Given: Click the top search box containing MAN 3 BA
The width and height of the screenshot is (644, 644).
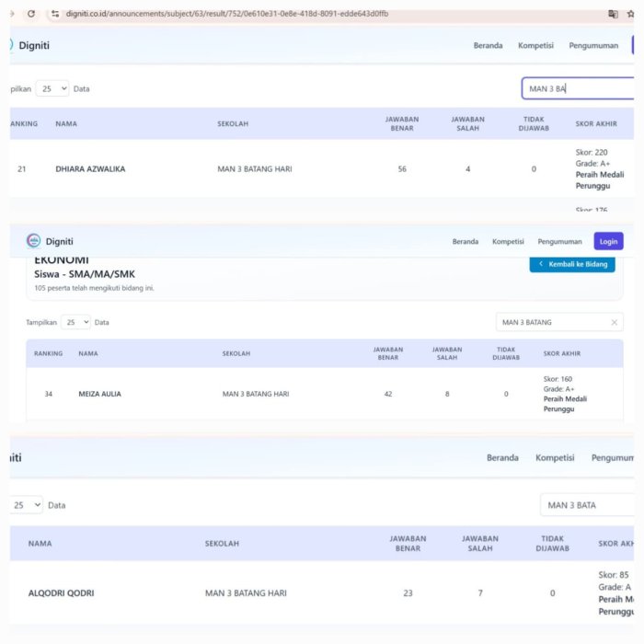Looking at the screenshot, I should [x=575, y=88].
